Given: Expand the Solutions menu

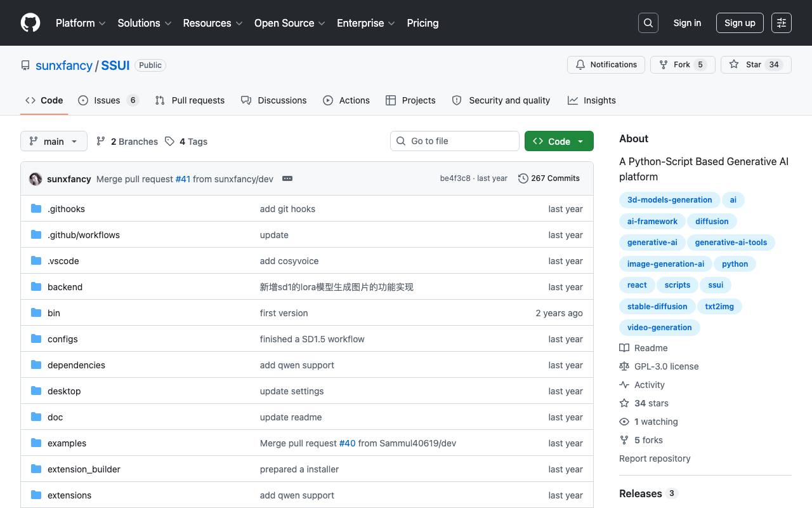Looking at the screenshot, I should coord(145,23).
